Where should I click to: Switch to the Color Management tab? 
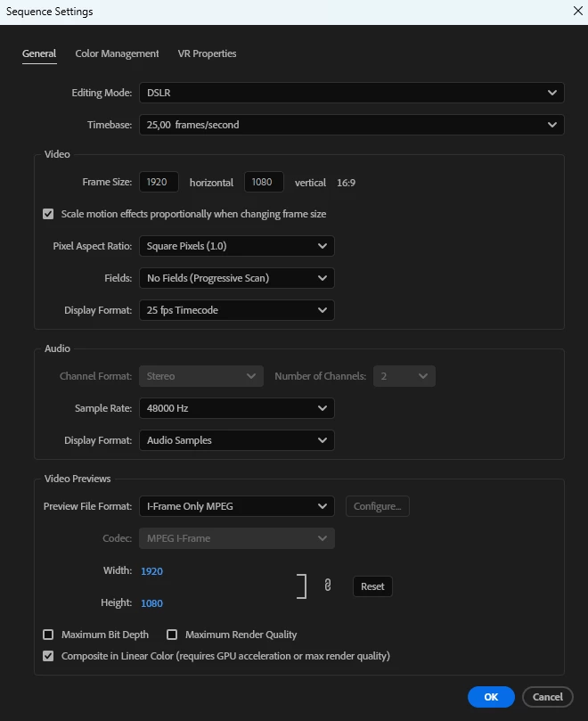click(x=117, y=53)
